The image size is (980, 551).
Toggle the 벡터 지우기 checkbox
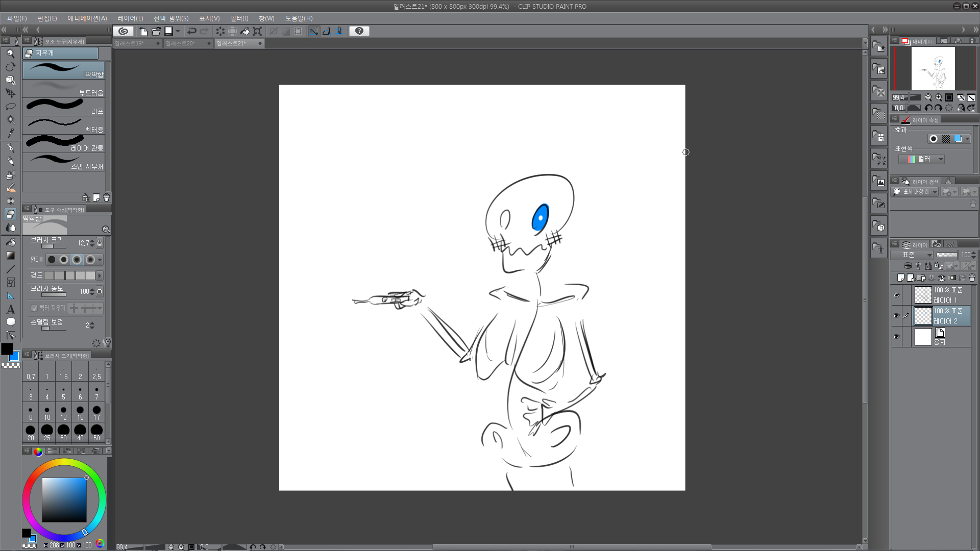34,308
